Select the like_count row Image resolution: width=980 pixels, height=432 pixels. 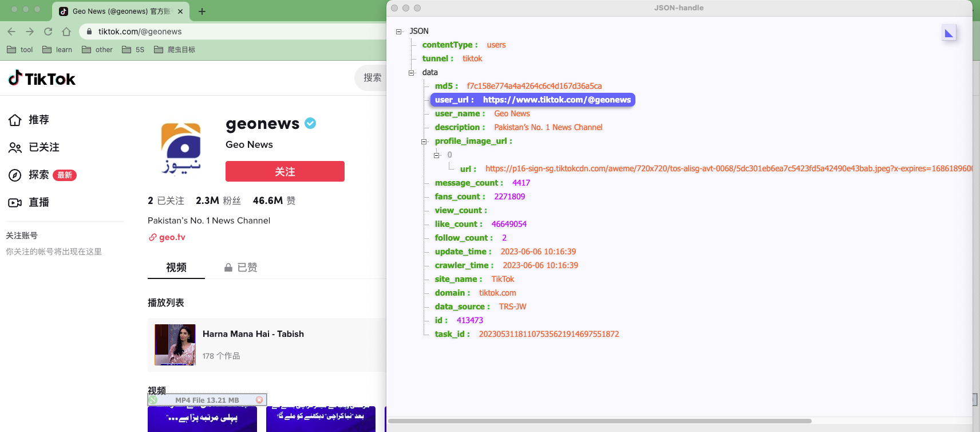[481, 224]
